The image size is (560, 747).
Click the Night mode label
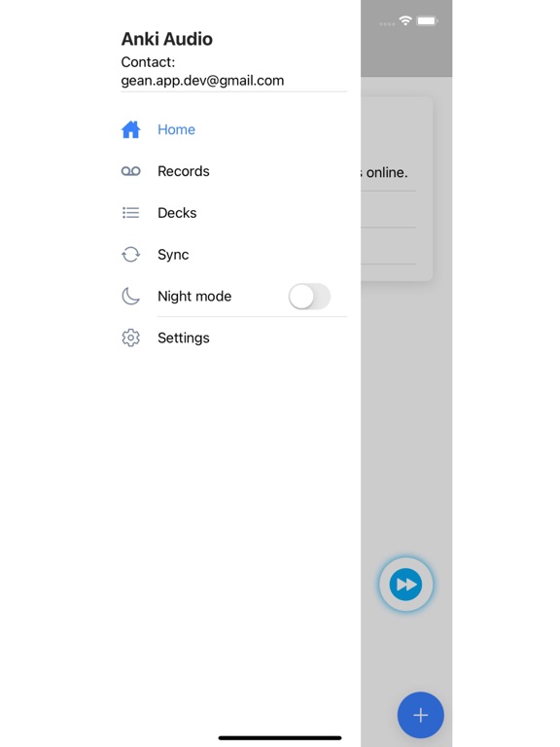[x=194, y=297]
